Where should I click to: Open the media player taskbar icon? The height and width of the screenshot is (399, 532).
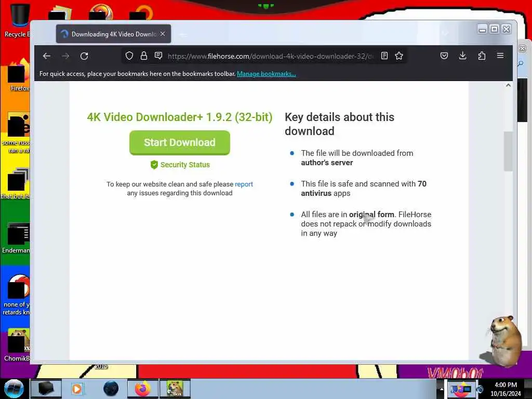click(x=77, y=389)
